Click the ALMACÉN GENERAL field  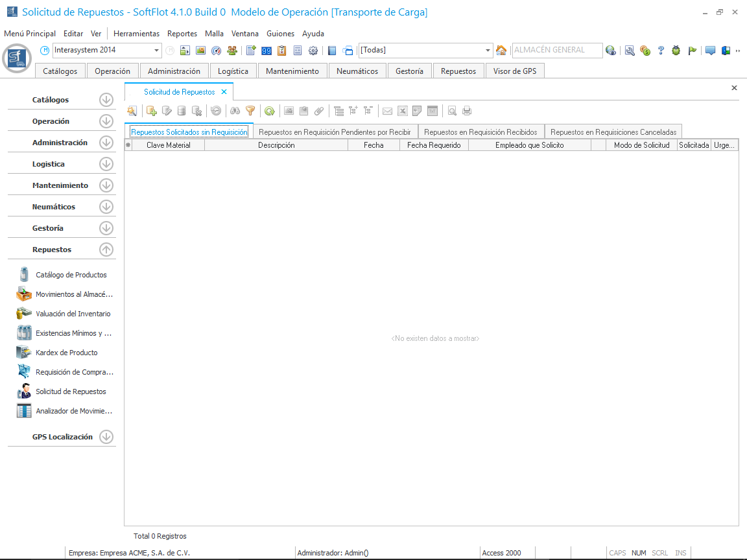click(556, 50)
